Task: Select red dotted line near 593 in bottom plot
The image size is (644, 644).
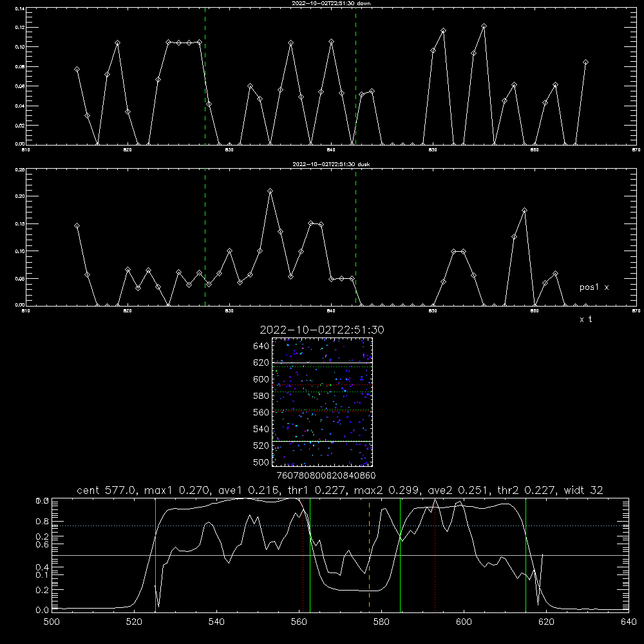Action: click(435, 555)
